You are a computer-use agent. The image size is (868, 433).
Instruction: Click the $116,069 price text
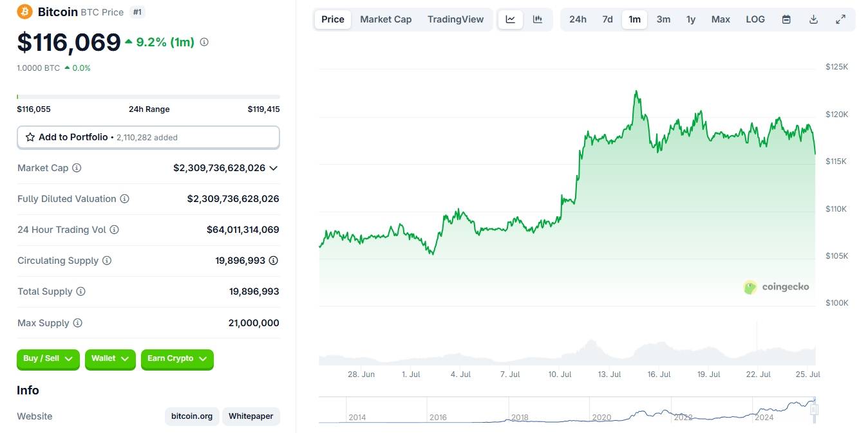[69, 42]
